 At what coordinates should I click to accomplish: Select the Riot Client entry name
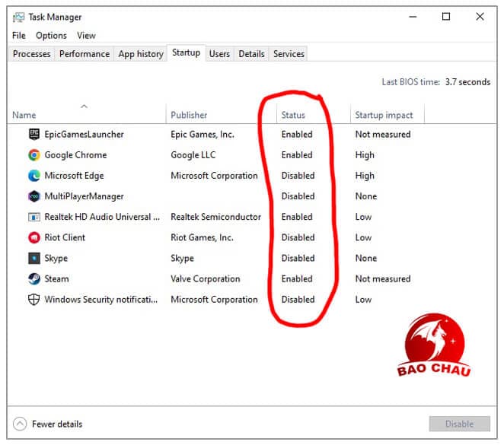(x=65, y=237)
